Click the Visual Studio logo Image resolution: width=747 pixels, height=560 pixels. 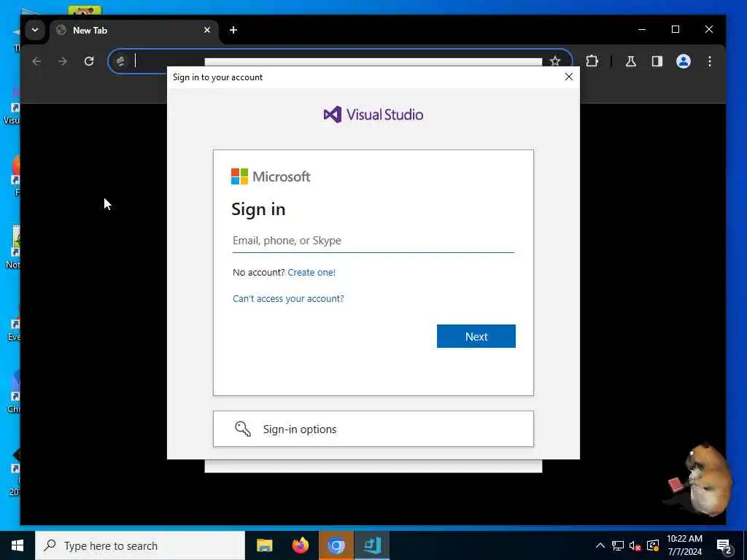[x=373, y=114]
